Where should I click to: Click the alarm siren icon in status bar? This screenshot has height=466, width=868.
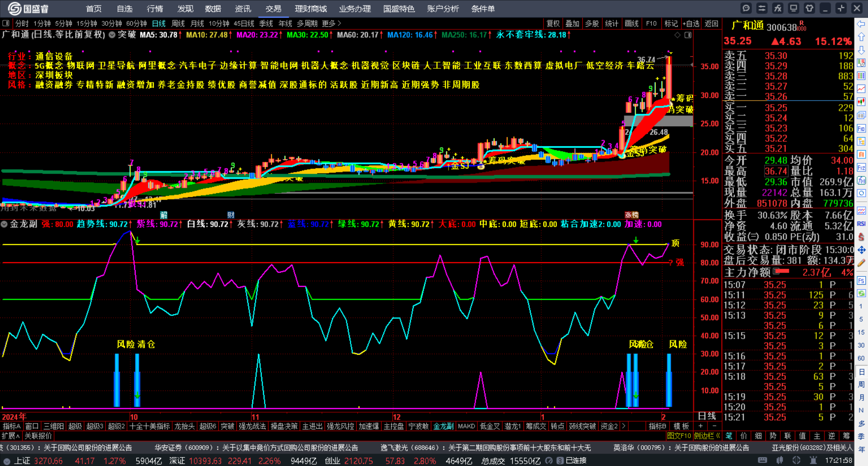coord(813,461)
